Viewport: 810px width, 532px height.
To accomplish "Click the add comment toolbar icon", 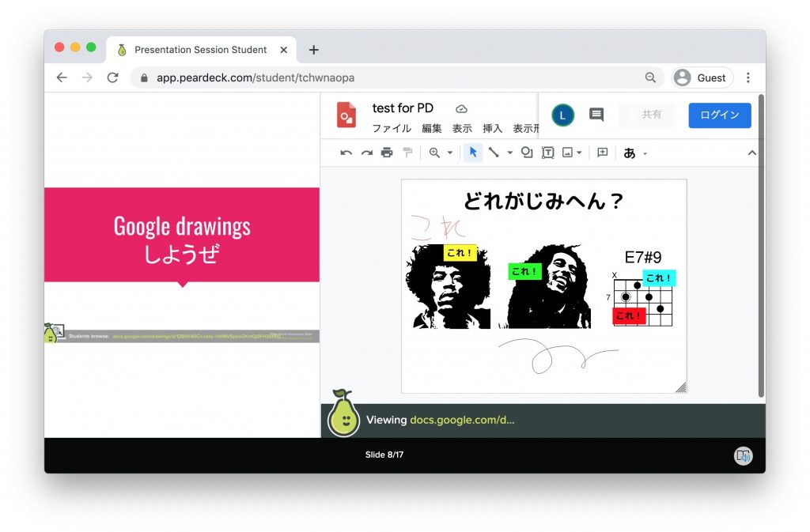I will [x=602, y=153].
